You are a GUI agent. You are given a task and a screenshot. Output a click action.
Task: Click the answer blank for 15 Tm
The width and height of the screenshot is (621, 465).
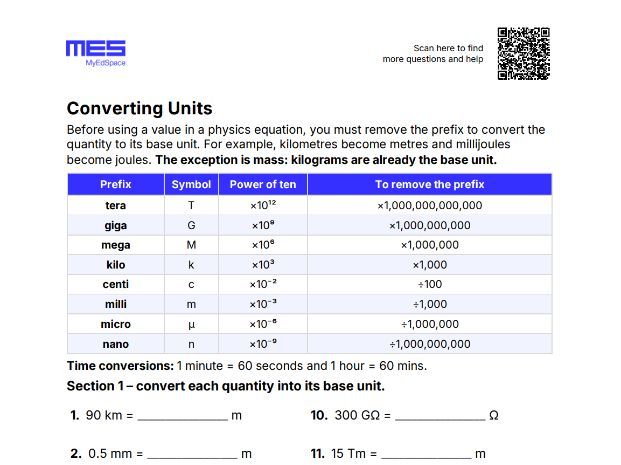point(427,455)
